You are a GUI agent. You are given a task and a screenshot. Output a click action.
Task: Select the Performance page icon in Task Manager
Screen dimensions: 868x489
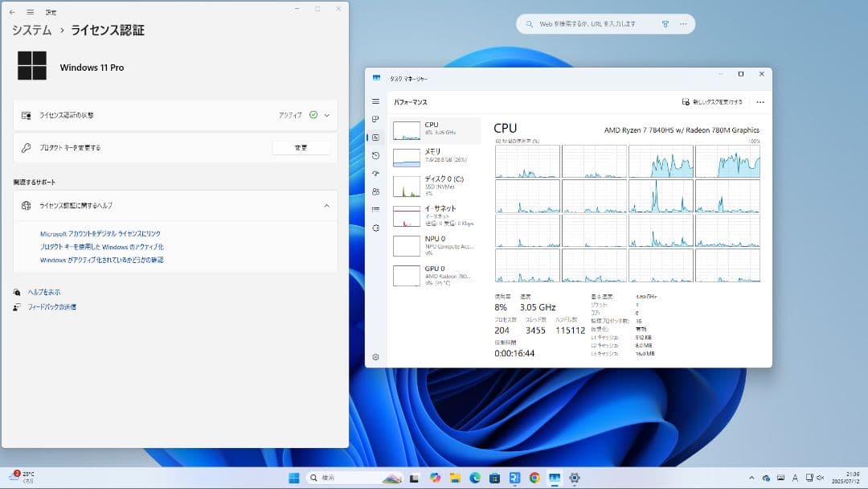tap(376, 138)
